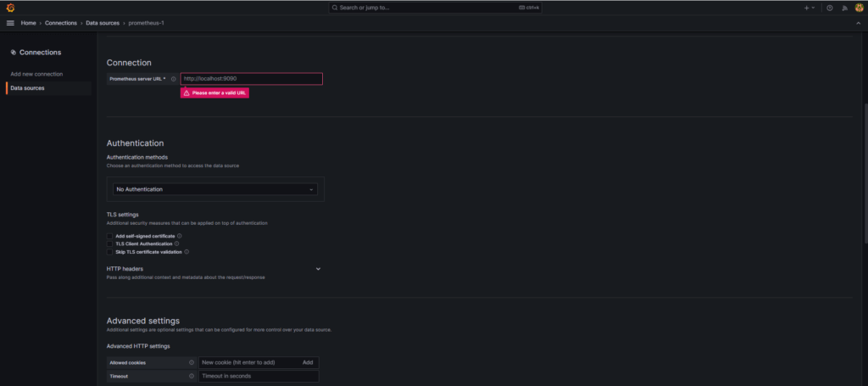Open the Help question mark icon
Viewport: 868px width, 386px height.
(x=829, y=8)
